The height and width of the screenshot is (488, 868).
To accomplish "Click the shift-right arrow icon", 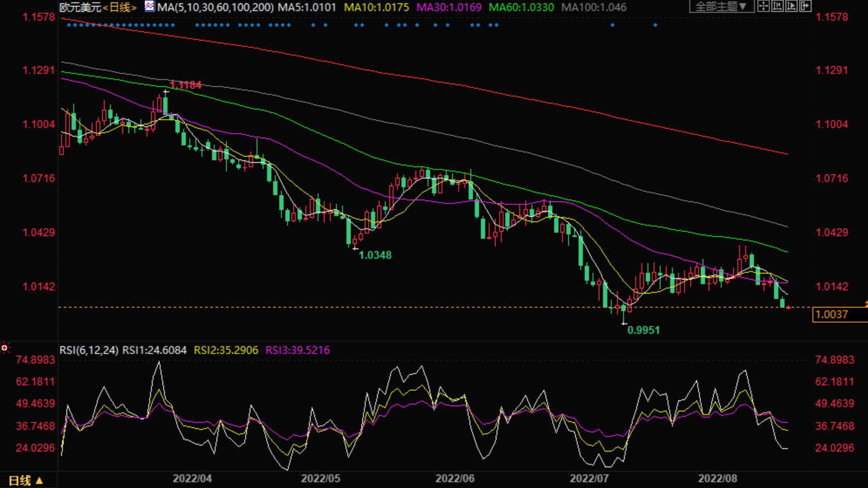I will [805, 6].
